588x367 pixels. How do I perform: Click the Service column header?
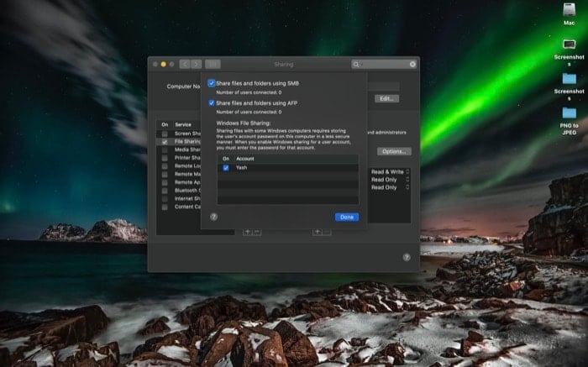coord(183,124)
